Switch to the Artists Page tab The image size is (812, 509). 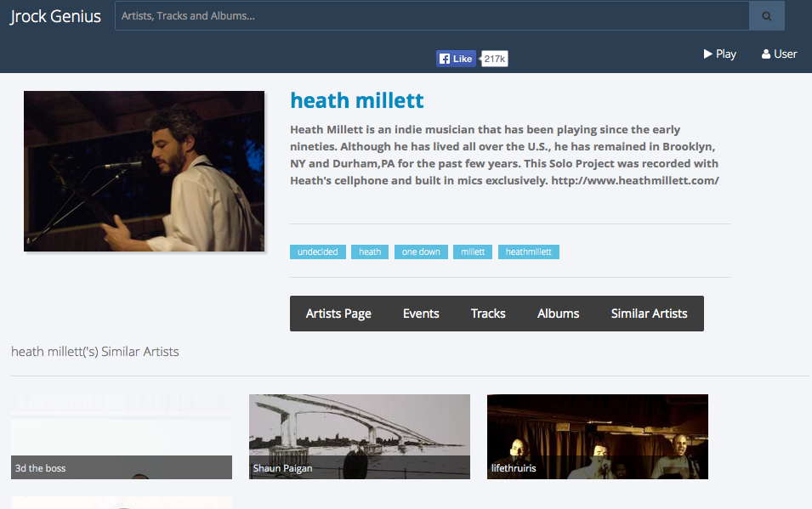pos(338,314)
